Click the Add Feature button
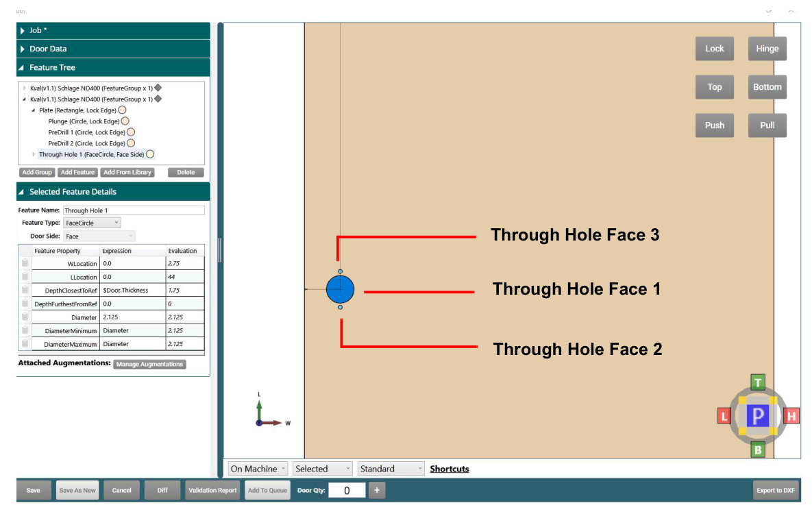 pyautogui.click(x=77, y=173)
